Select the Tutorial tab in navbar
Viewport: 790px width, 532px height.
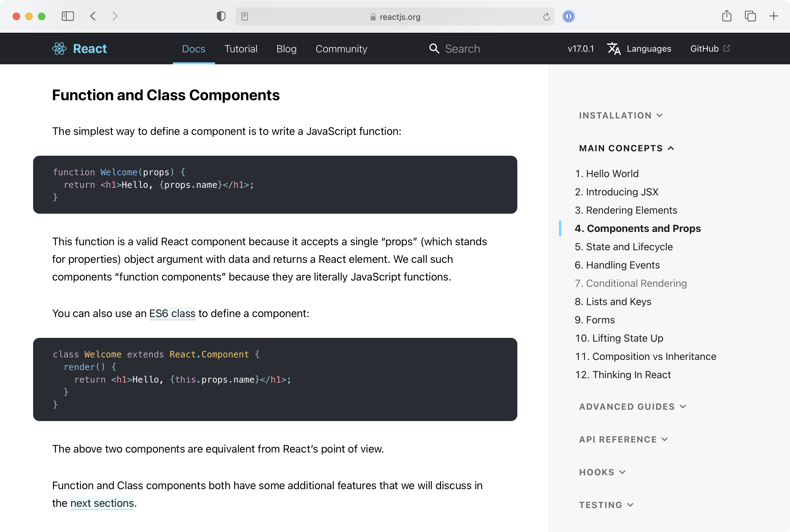[241, 49]
